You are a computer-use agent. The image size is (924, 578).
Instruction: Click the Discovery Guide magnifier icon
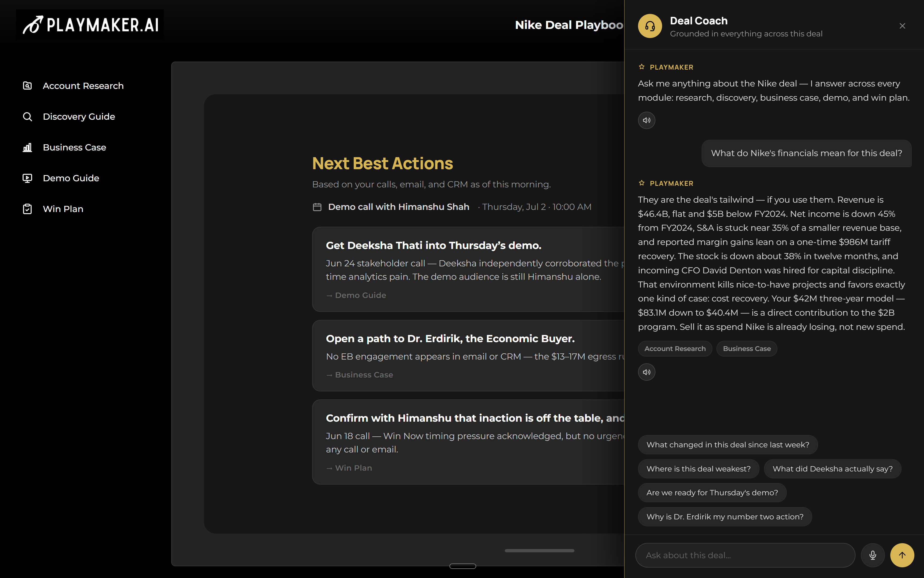(x=28, y=117)
